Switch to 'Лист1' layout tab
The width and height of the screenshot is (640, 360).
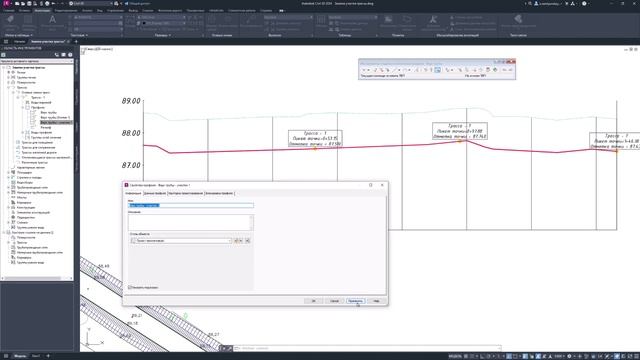point(36,356)
